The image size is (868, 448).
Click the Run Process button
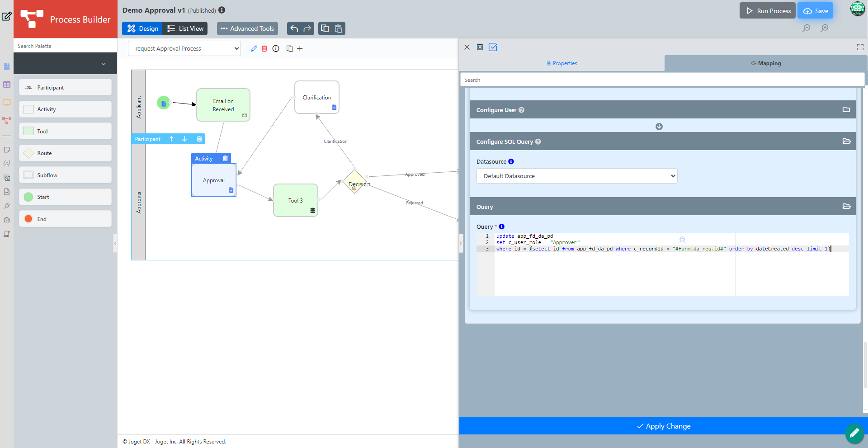pyautogui.click(x=767, y=11)
